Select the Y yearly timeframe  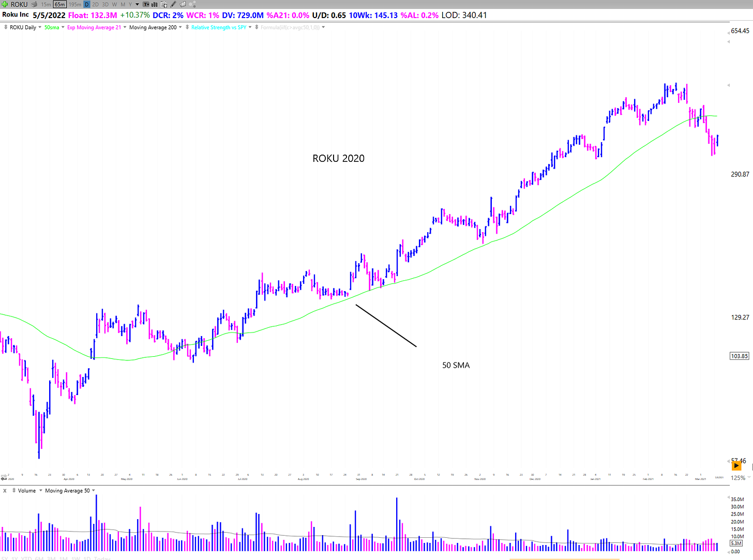(x=130, y=4)
